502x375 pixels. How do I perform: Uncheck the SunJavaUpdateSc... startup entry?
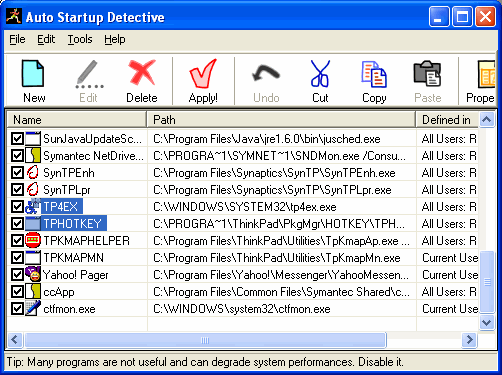17,138
